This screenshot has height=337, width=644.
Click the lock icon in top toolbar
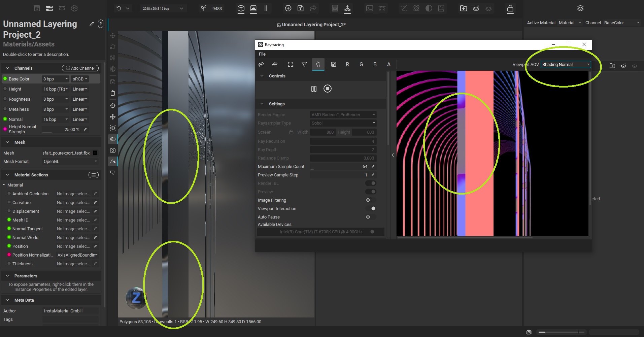(x=510, y=8)
